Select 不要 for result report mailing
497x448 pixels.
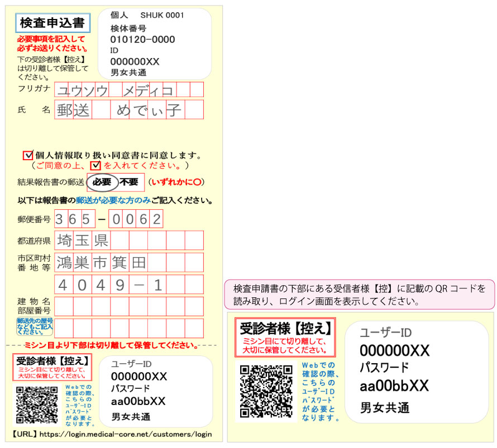coord(129,182)
